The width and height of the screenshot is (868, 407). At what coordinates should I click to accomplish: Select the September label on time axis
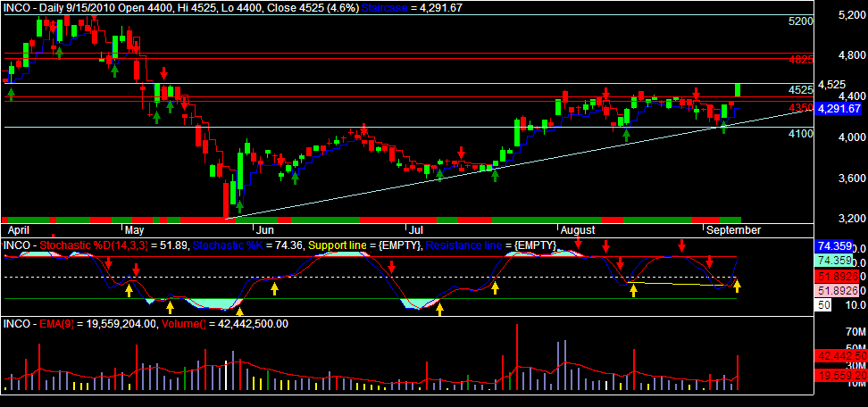(x=733, y=230)
